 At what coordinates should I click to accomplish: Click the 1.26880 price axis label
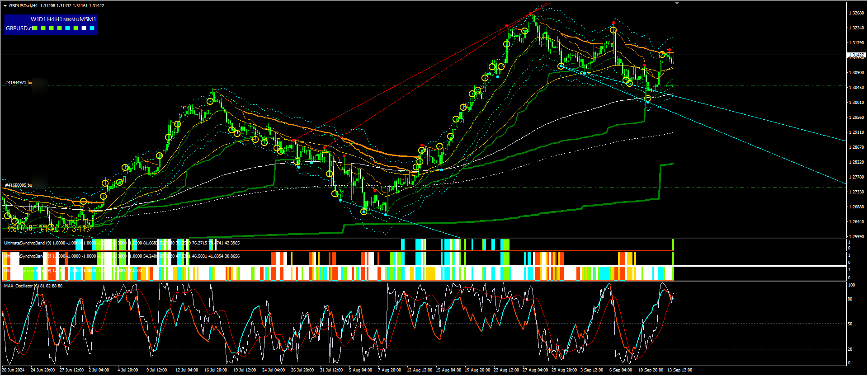tap(856, 207)
